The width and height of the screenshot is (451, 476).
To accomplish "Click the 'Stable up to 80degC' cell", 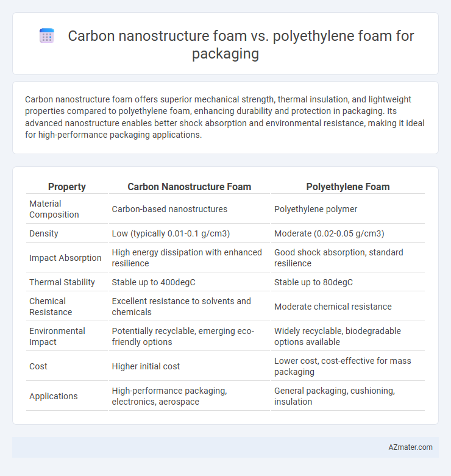I will coord(348,282).
